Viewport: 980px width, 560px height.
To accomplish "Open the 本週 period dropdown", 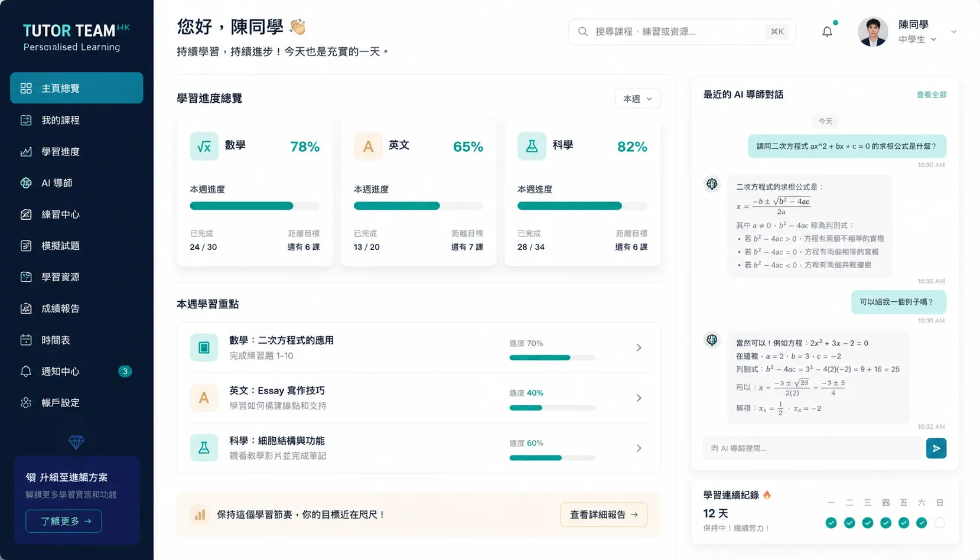I will (637, 99).
